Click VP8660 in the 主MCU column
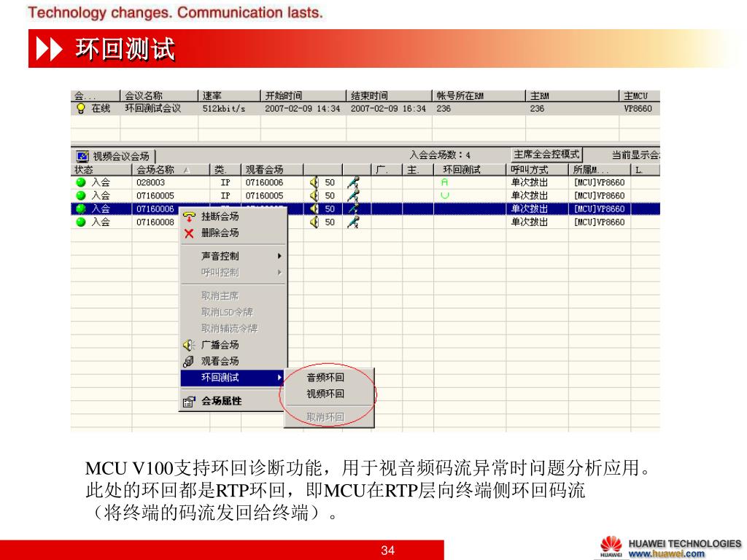The image size is (747, 560). click(638, 109)
